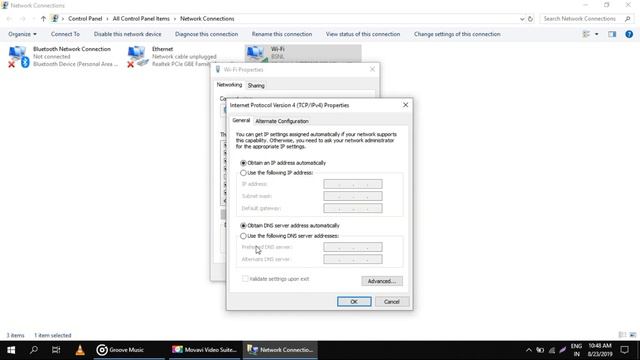
Task: Select Use the following IP address radio
Action: [243, 173]
